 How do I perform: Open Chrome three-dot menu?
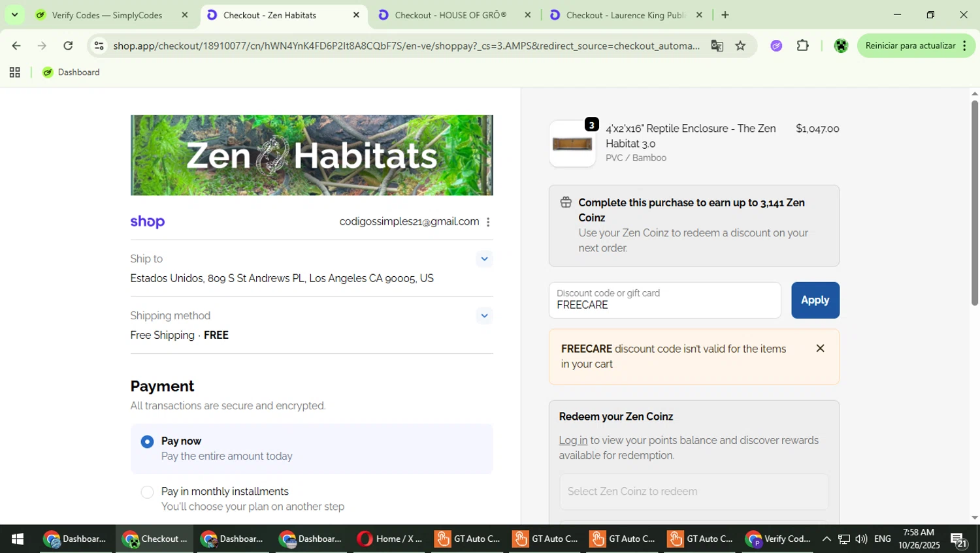point(965,46)
